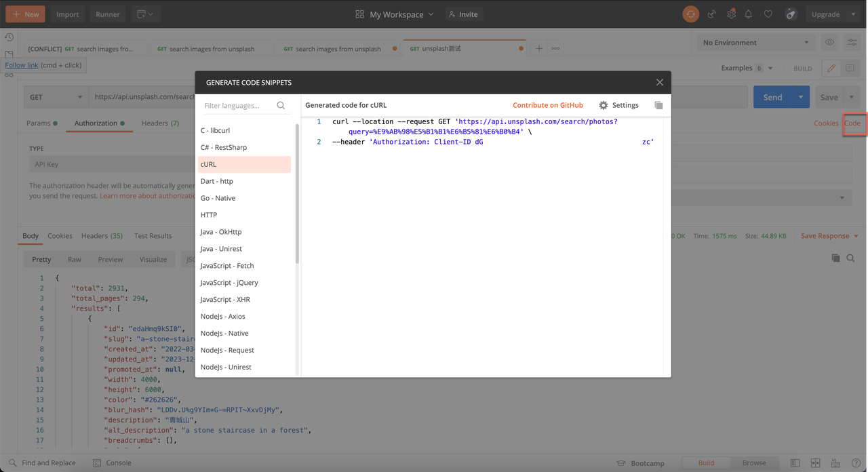Viewport: 868px width, 472px height.
Task: Copy the response body using copy icon
Action: pyautogui.click(x=835, y=258)
